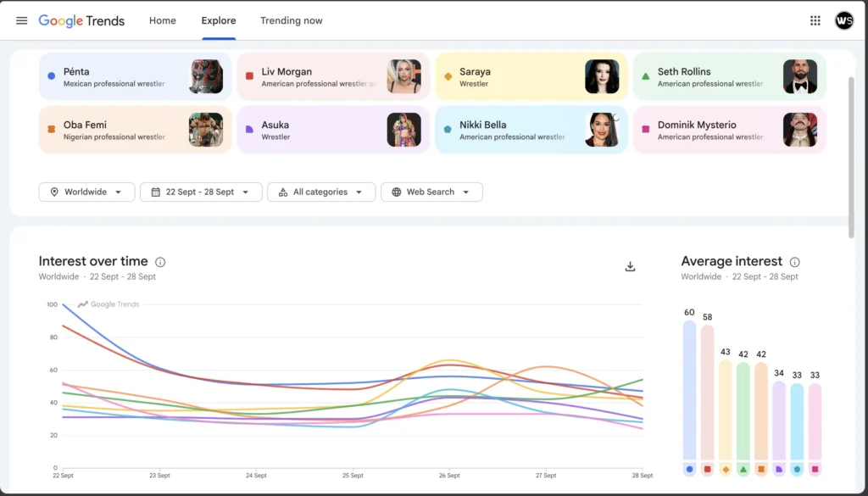This screenshot has width=868, height=496.
Task: Open the Google apps grid
Action: point(815,20)
